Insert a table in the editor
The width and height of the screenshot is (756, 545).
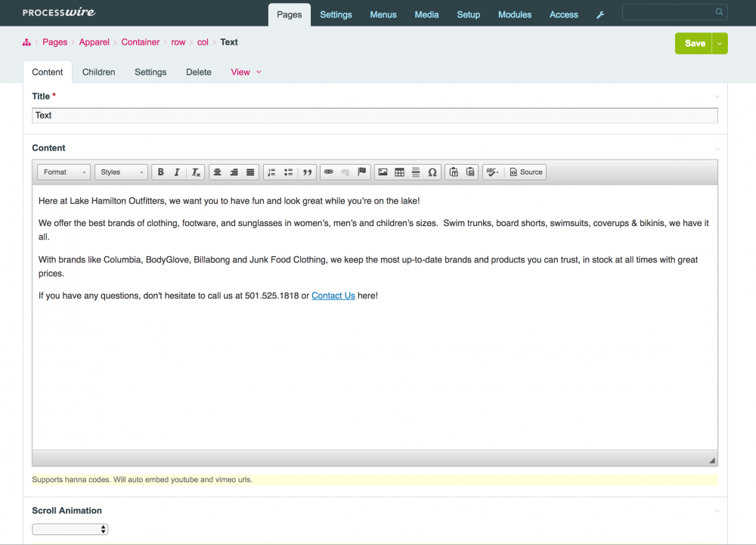pos(399,172)
